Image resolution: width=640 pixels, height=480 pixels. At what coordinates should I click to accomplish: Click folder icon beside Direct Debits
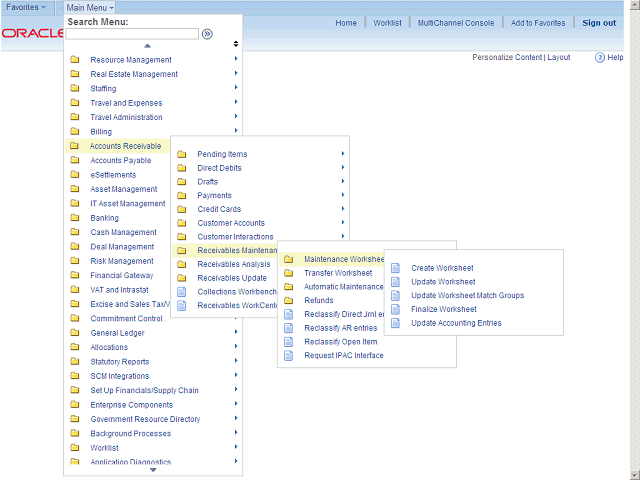(182, 168)
